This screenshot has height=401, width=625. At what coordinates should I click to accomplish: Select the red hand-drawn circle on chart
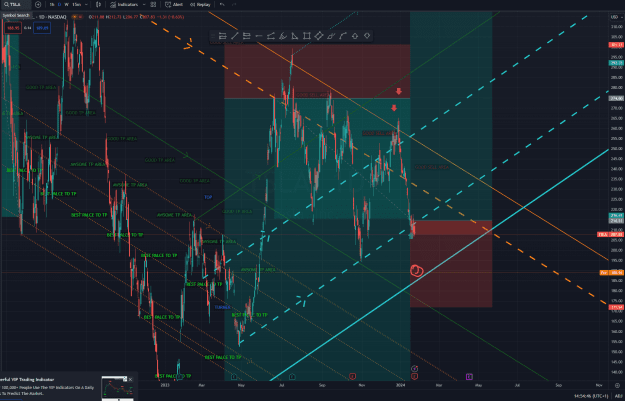tap(417, 271)
